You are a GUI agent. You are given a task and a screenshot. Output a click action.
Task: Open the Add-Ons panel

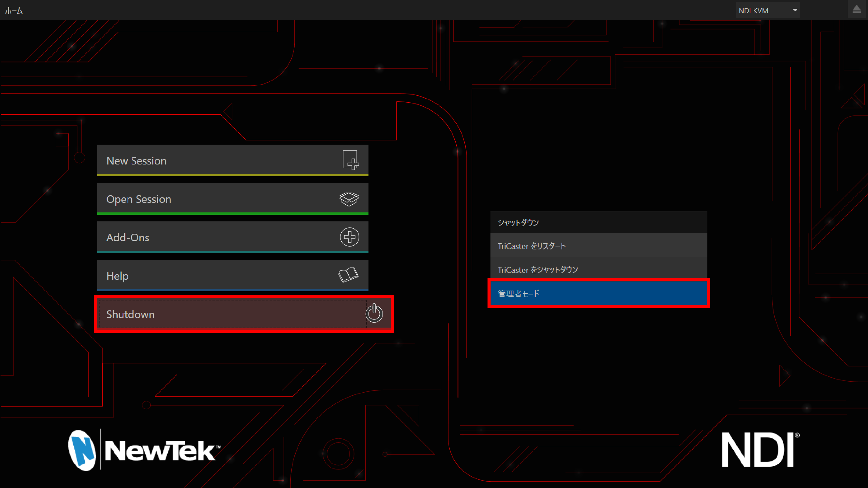(x=232, y=237)
